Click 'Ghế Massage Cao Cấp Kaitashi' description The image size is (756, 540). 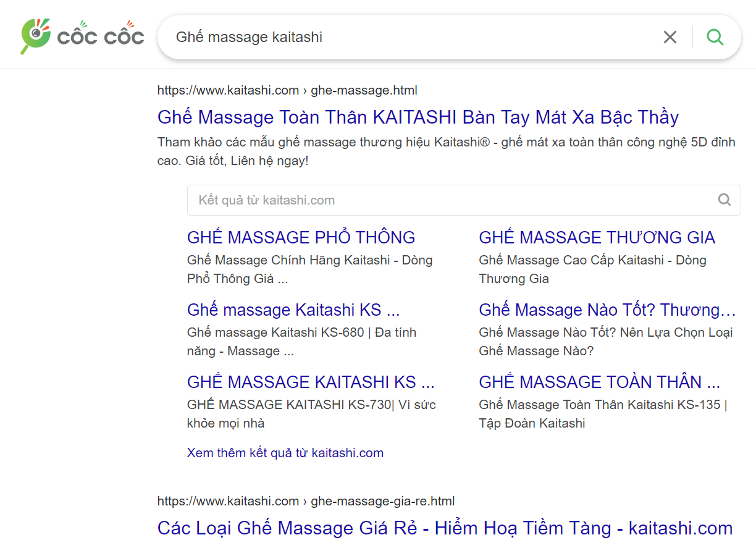(593, 269)
